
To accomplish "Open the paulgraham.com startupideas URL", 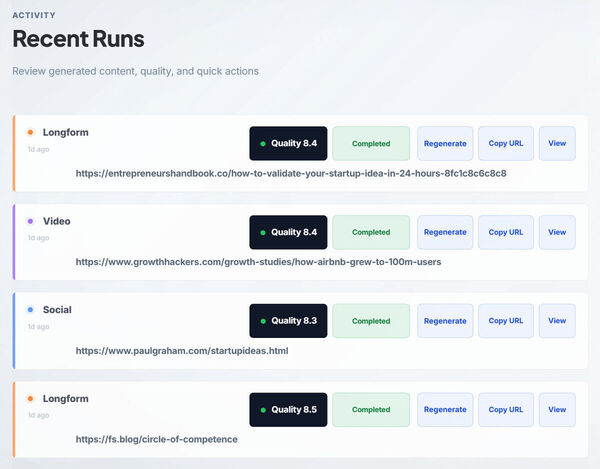I will click(x=182, y=351).
